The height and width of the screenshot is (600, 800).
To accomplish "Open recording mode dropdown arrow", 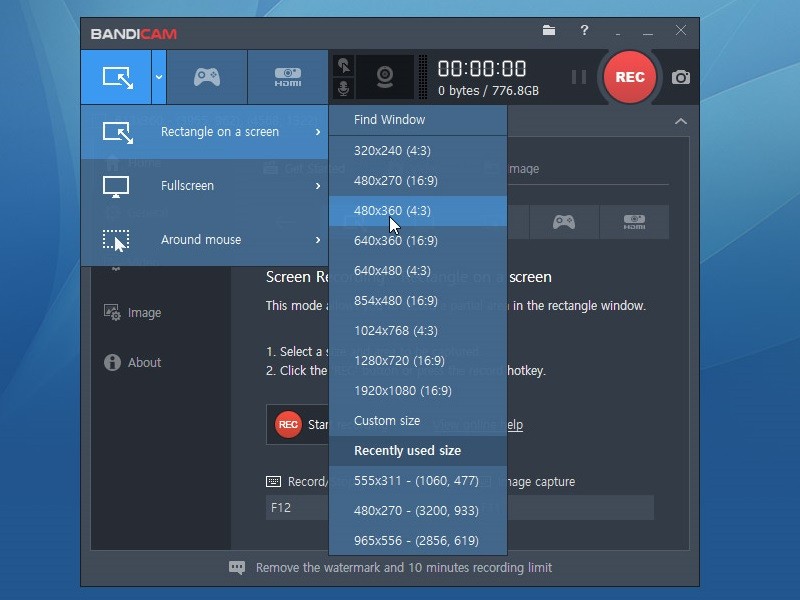I will click(x=159, y=77).
